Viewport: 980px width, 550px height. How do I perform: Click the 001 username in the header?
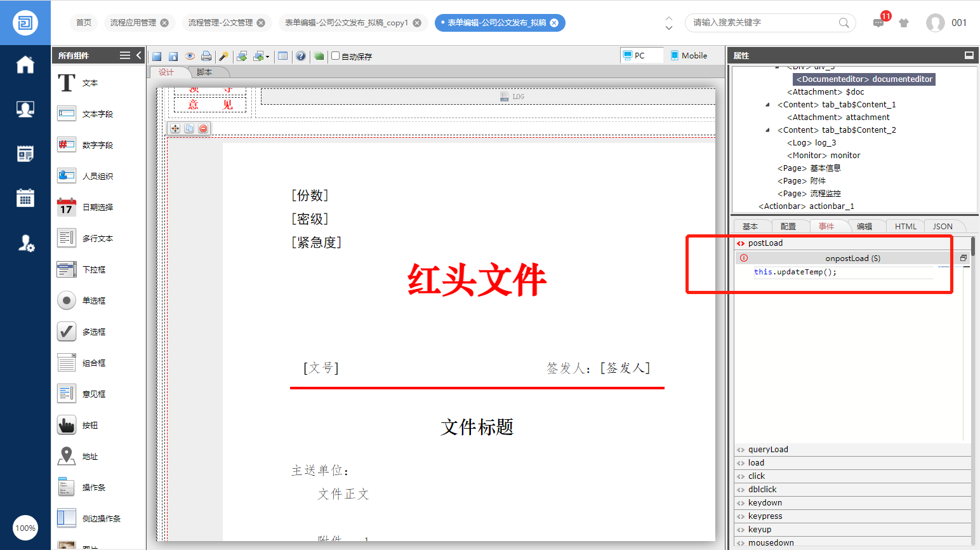[959, 23]
